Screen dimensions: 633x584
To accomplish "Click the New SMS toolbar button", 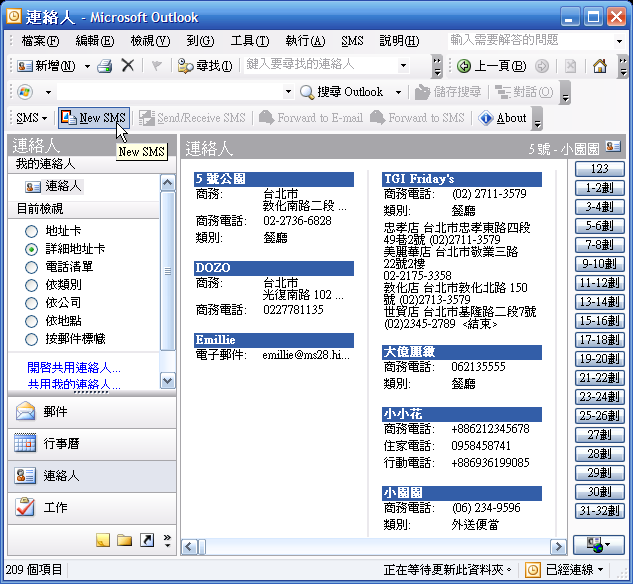I will (94, 118).
